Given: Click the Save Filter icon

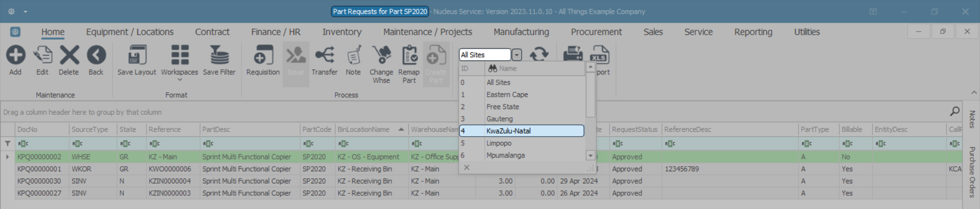Looking at the screenshot, I should point(219,55).
